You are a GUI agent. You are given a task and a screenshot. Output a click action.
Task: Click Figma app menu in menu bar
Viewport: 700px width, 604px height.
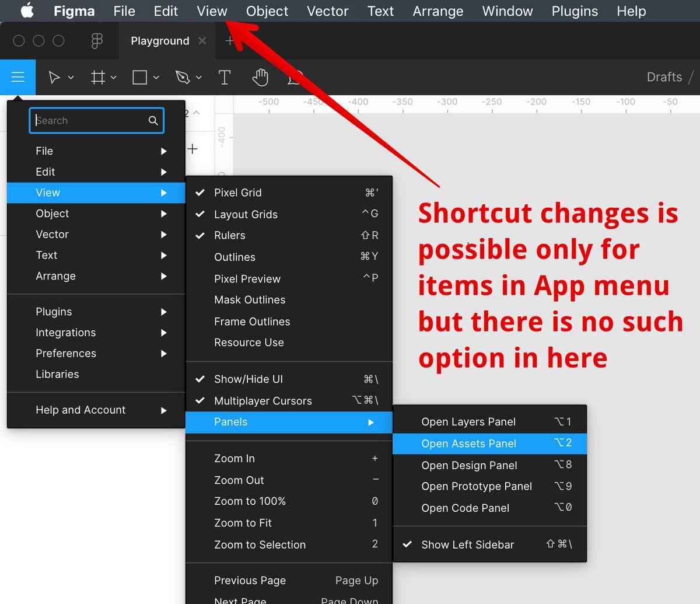tap(74, 11)
